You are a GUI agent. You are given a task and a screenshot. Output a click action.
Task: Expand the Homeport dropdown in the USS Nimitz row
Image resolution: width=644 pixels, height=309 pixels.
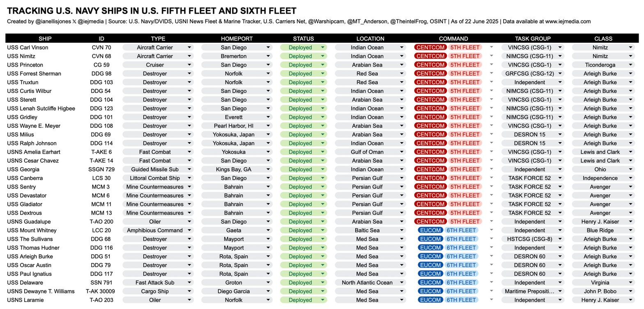268,56
